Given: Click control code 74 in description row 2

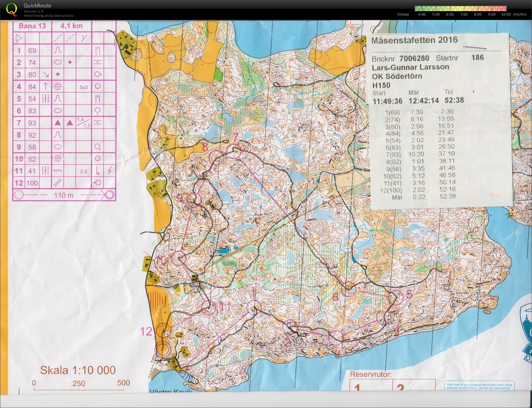Looking at the screenshot, I should pyautogui.click(x=32, y=63).
